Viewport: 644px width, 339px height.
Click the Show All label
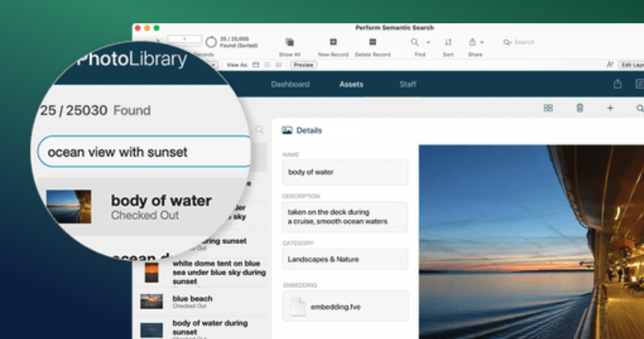click(x=290, y=55)
